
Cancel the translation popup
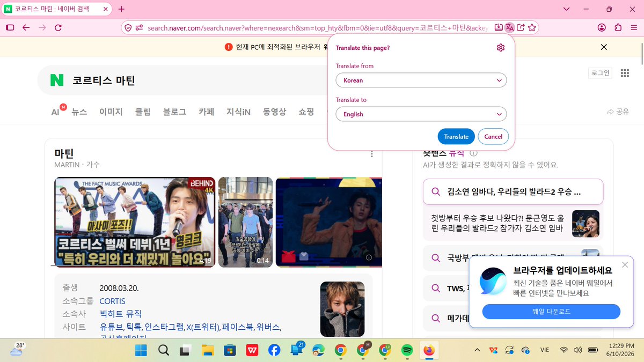493,137
